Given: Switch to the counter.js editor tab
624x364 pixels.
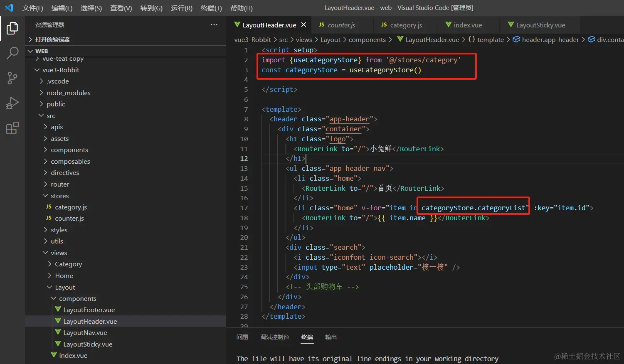Looking at the screenshot, I should (341, 25).
